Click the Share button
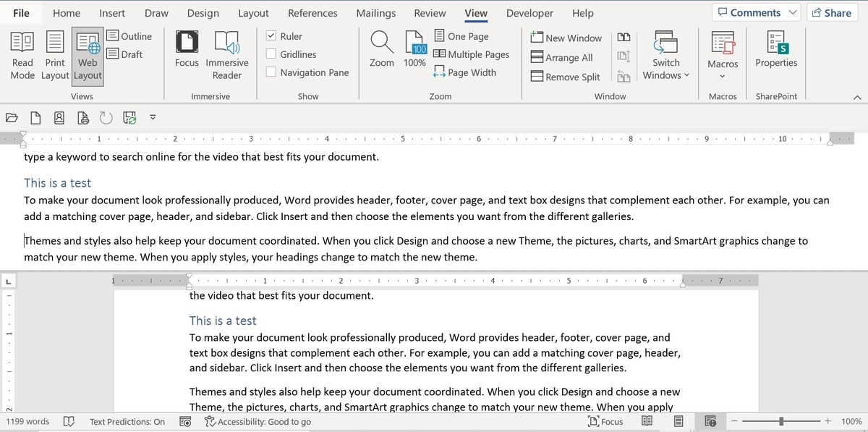Screen dimensions: 868x432 coord(833,12)
